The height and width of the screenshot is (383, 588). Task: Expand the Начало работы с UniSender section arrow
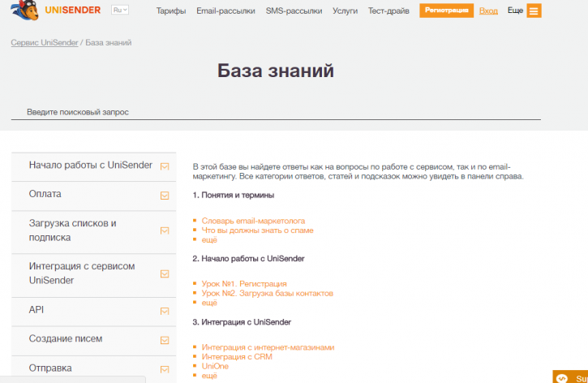(x=165, y=166)
